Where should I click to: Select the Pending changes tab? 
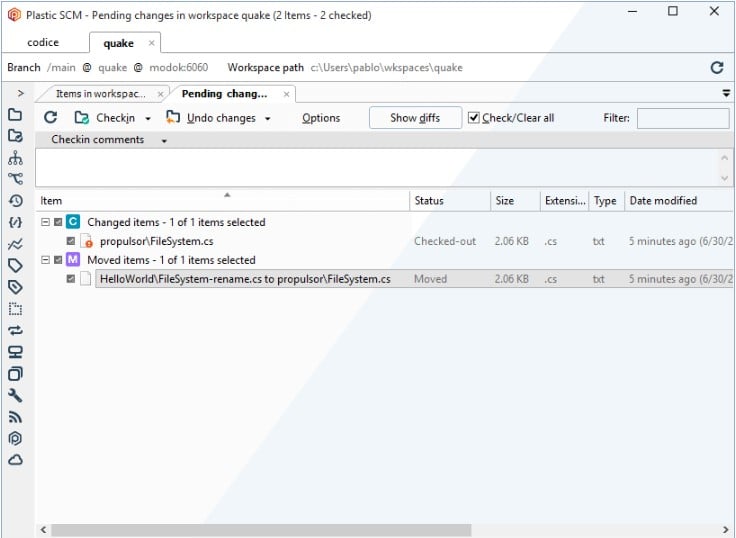tap(224, 94)
